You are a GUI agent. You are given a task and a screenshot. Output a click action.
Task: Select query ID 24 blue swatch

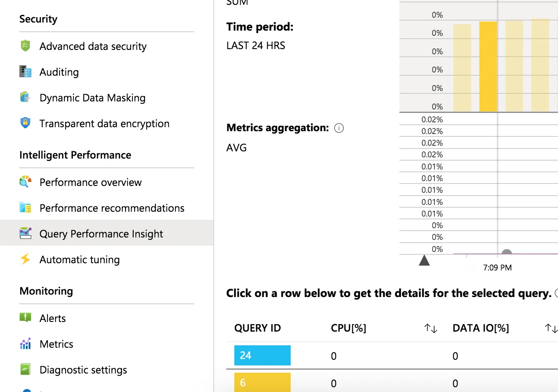(x=262, y=355)
